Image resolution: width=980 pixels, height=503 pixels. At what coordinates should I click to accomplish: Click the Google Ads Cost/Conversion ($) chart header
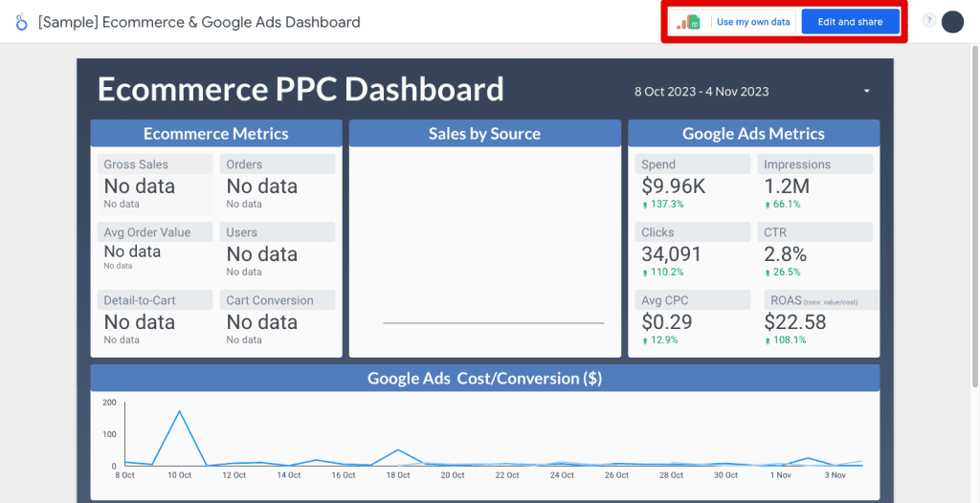(x=485, y=378)
